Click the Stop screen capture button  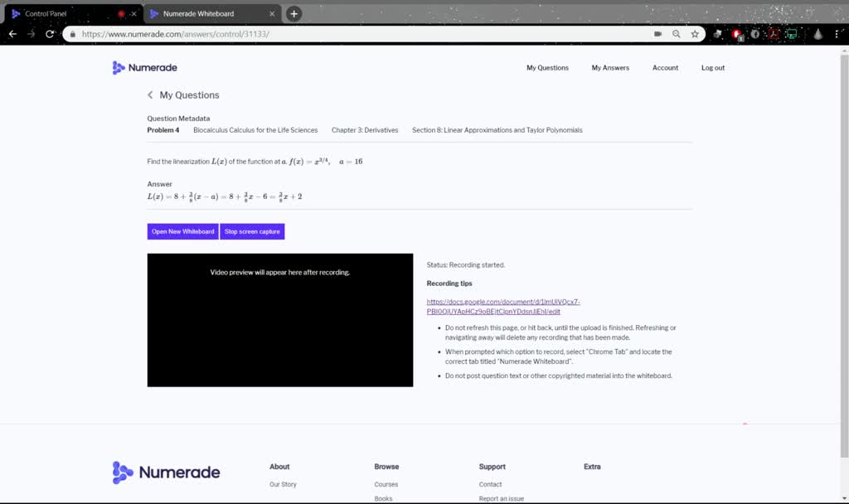(252, 231)
